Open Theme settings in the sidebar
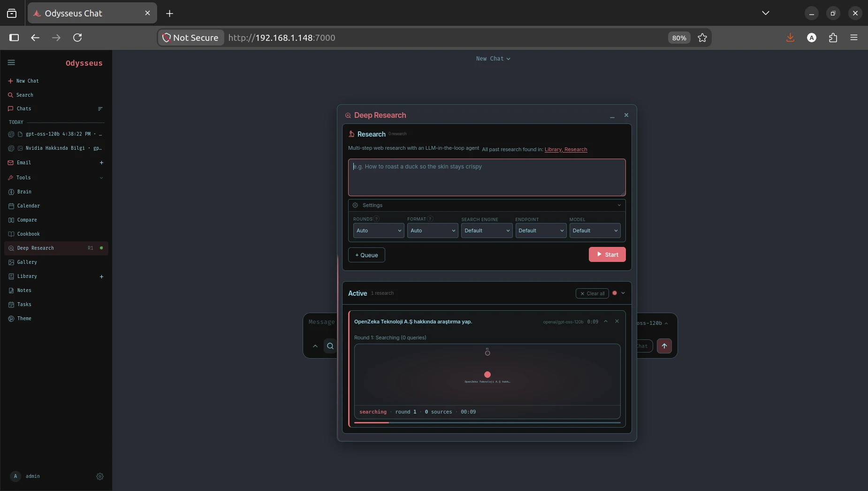Image resolution: width=868 pixels, height=491 pixels. [56, 318]
